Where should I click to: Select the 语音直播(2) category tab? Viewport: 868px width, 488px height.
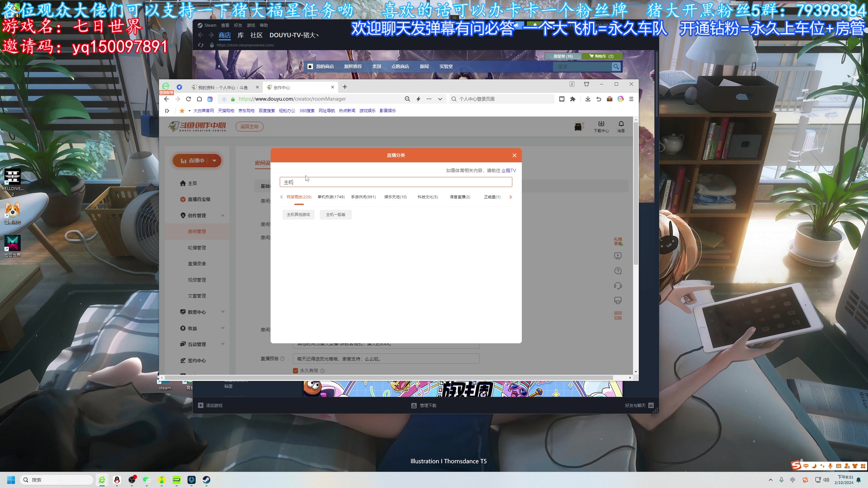coord(460,197)
